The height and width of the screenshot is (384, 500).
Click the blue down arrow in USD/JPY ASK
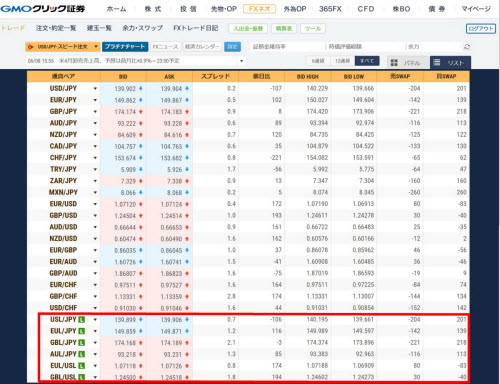(x=187, y=88)
